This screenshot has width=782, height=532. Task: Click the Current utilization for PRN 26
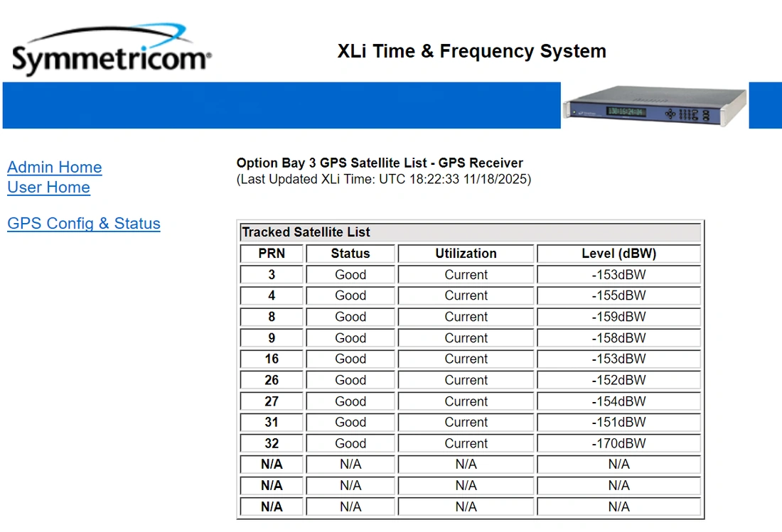coord(466,380)
